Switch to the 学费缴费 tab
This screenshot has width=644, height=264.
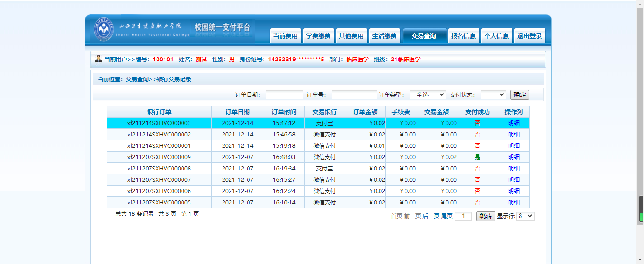point(318,36)
